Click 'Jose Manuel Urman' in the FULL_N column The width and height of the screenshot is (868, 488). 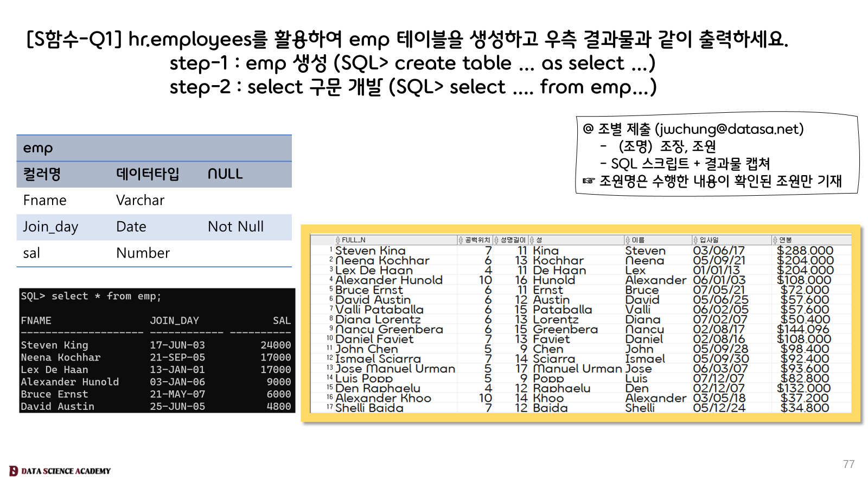coord(395,369)
